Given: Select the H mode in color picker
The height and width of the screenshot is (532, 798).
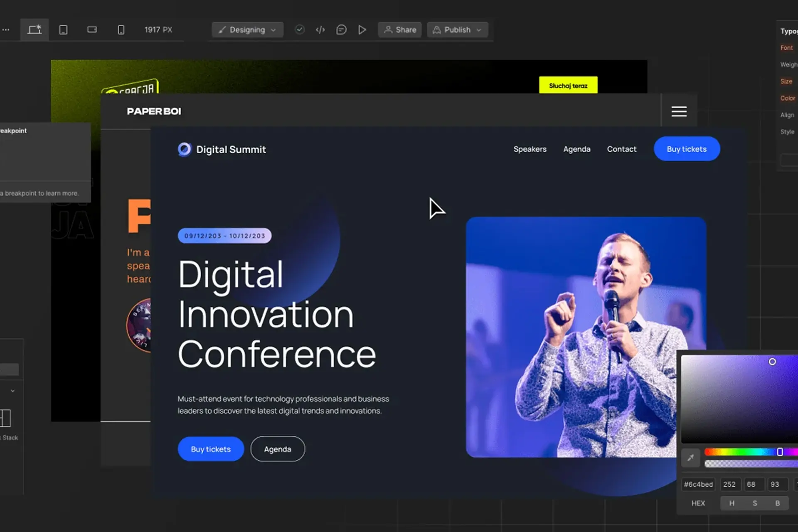Looking at the screenshot, I should click(x=731, y=503).
